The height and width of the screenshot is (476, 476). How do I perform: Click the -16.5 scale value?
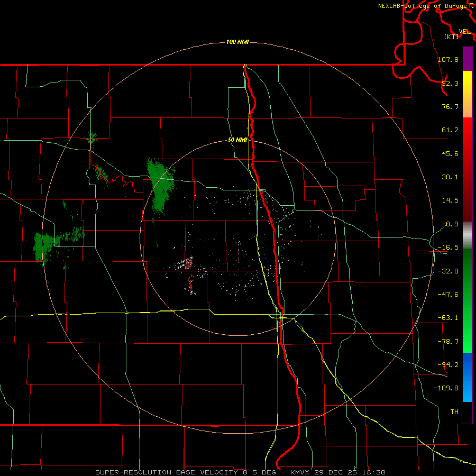448,248
